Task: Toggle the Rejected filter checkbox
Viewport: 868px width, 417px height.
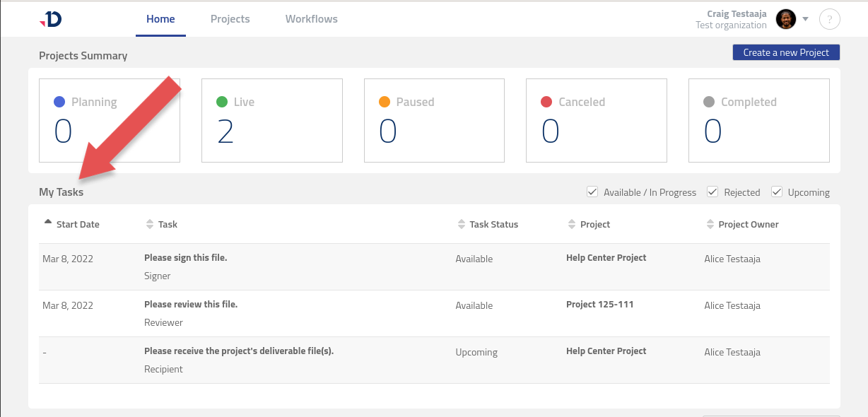Action: coord(712,192)
